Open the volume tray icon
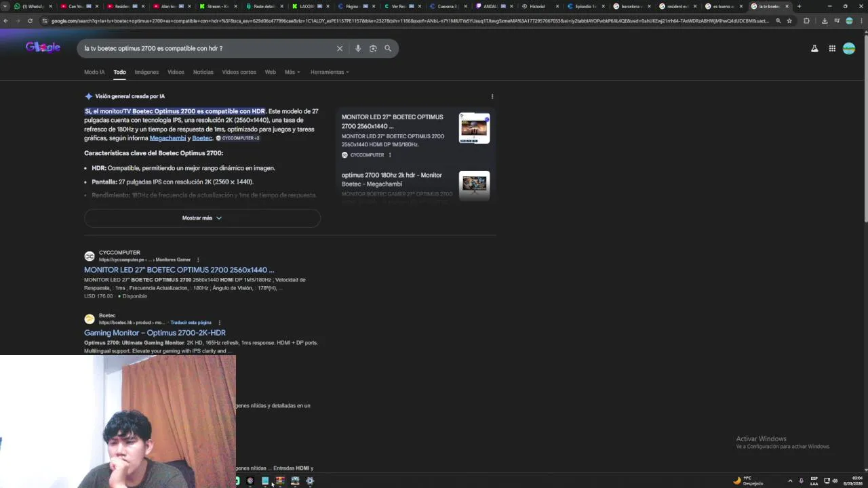The width and height of the screenshot is (868, 488). [x=835, y=481]
